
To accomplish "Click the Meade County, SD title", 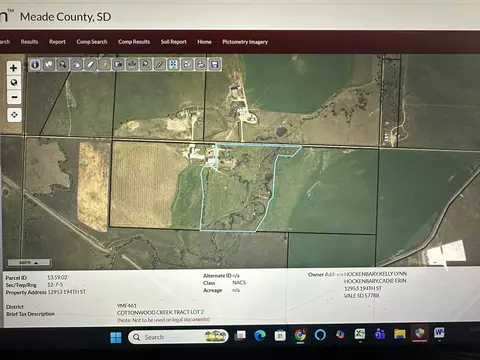I will click(66, 17).
